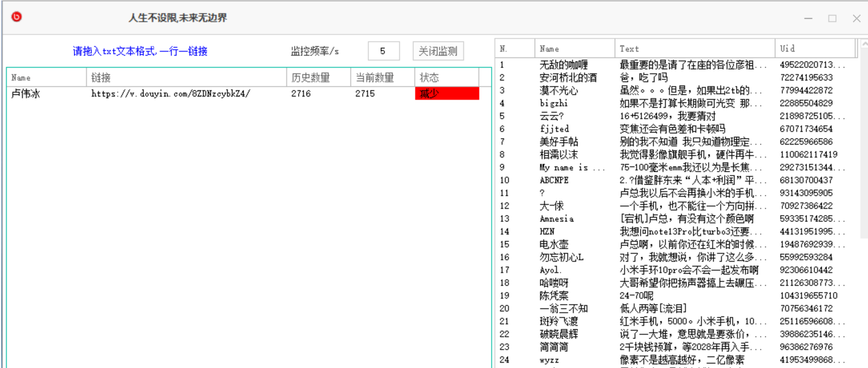Click the red app logo icon
868x368 pixels.
(16, 17)
